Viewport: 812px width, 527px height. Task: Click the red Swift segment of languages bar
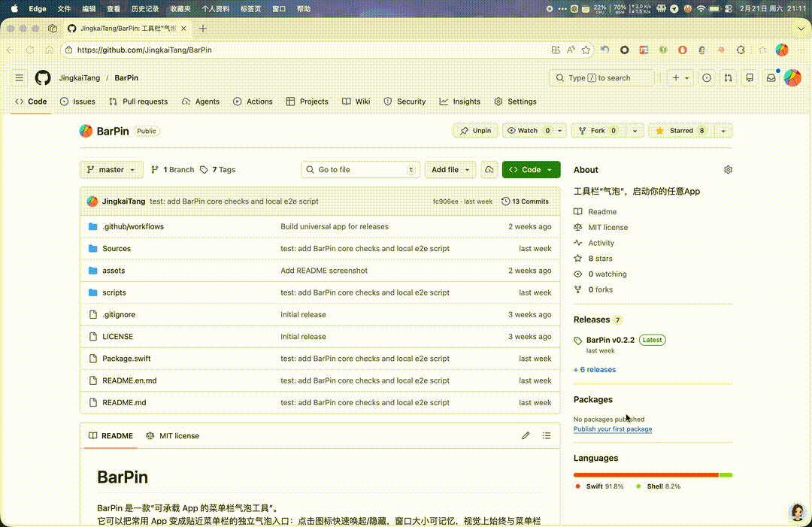tap(646, 474)
